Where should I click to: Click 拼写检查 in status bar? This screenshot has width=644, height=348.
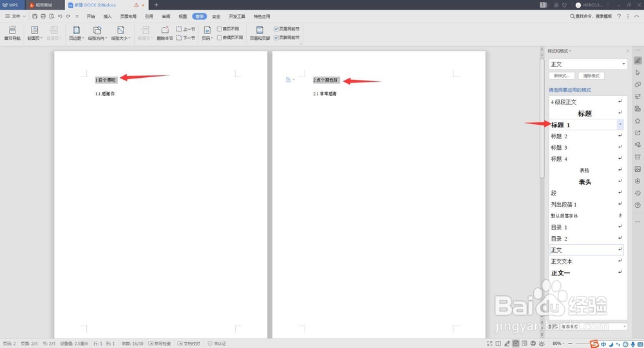pyautogui.click(x=159, y=343)
